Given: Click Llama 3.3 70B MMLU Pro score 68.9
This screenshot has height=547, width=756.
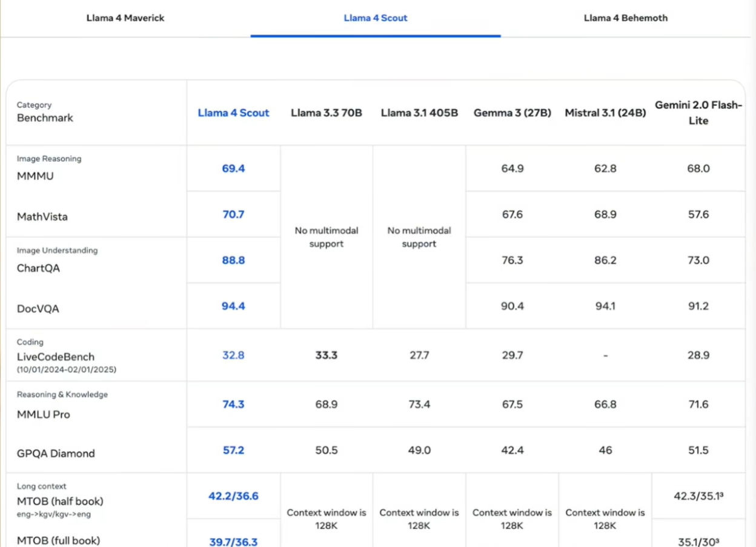Looking at the screenshot, I should coord(327,405).
